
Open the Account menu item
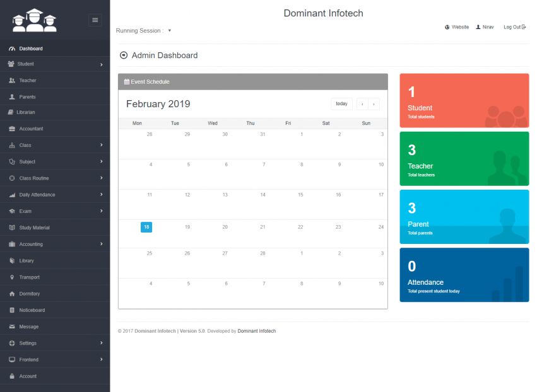[55, 376]
